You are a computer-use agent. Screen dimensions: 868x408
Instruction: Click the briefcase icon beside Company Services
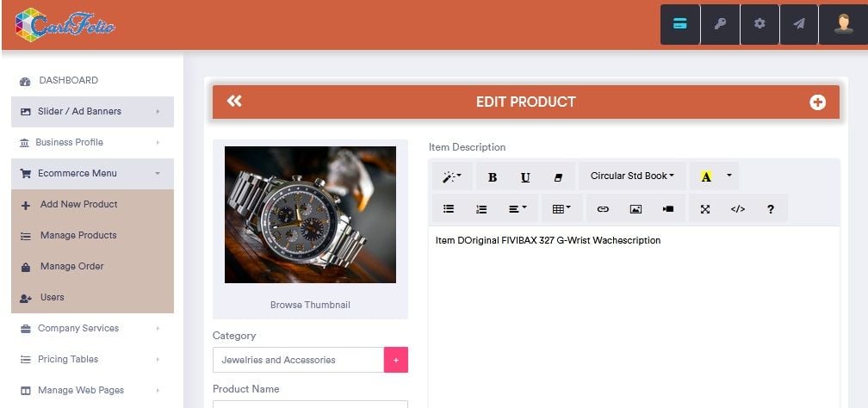tap(26, 329)
